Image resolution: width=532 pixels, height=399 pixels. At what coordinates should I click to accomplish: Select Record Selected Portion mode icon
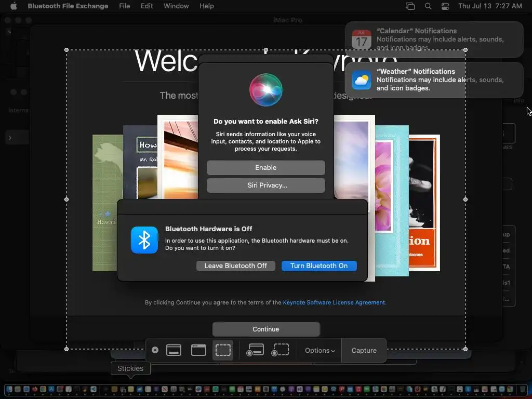coord(280,350)
